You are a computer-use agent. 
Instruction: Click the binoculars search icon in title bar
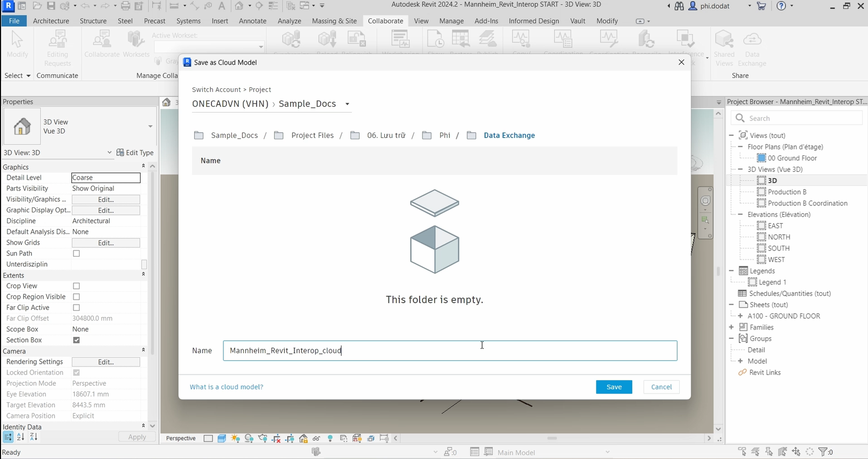click(x=679, y=6)
